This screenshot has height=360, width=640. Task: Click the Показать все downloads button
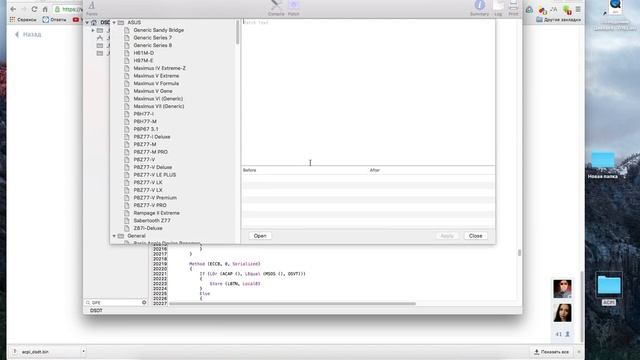tap(551, 351)
